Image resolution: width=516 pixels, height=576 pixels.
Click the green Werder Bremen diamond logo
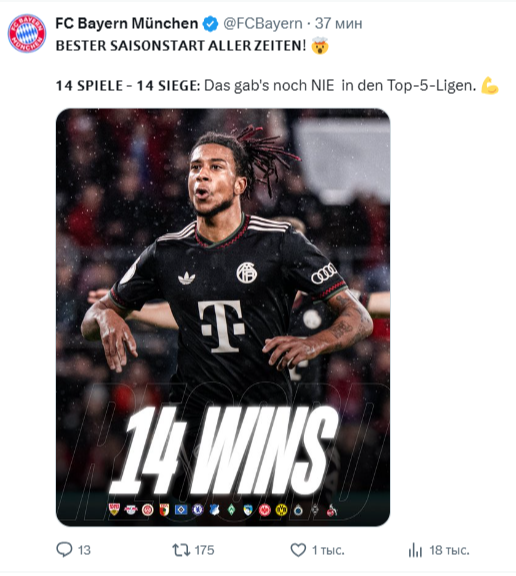[x=231, y=510]
